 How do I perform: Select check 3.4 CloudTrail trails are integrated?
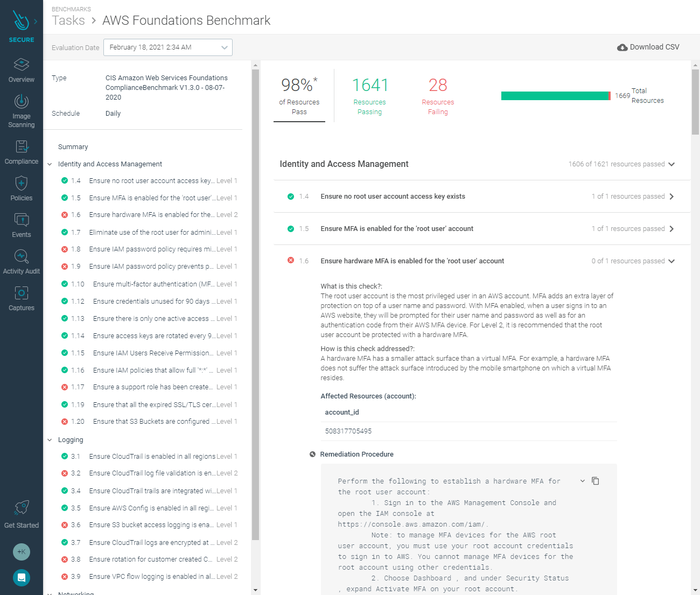(x=149, y=491)
